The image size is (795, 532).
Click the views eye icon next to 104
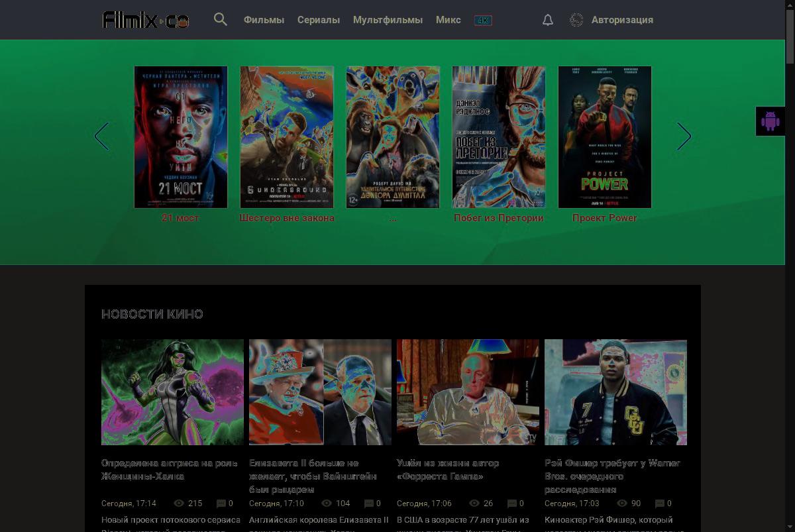(327, 504)
